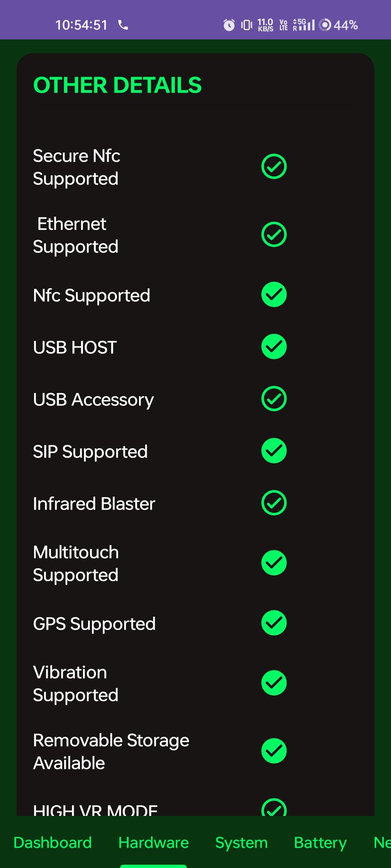Screen dimensions: 391x868
Task: Tap the Secure Nfc Supported check icon
Action: [274, 166]
